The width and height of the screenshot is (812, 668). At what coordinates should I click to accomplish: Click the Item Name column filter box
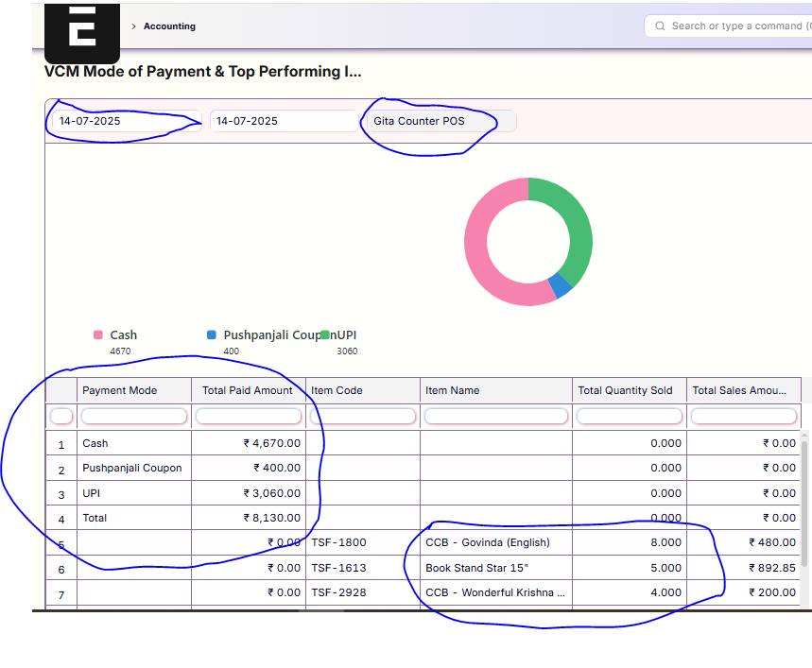coord(496,417)
